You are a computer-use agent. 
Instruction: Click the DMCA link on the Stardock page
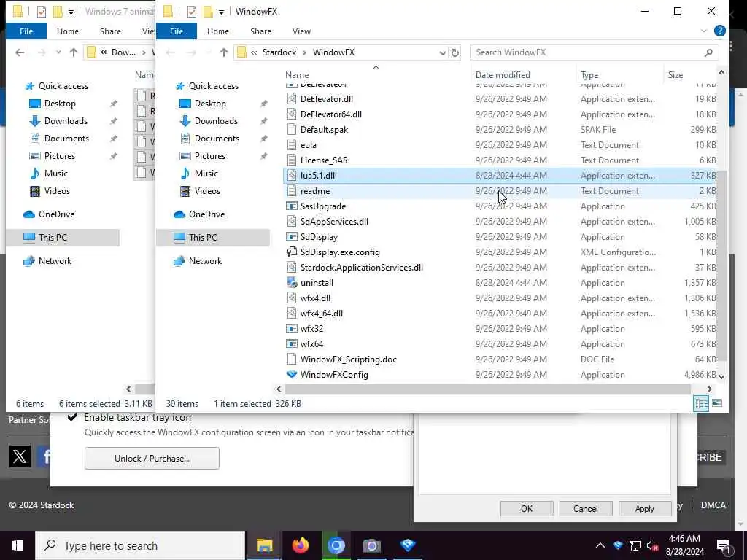point(713,505)
